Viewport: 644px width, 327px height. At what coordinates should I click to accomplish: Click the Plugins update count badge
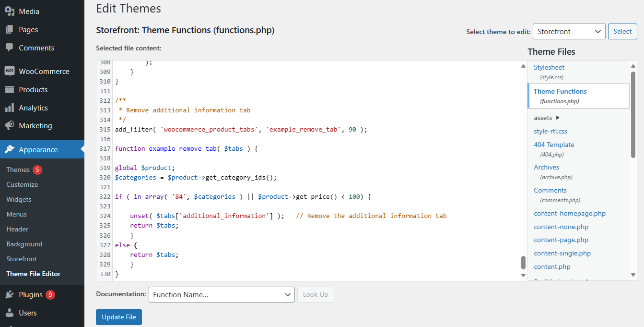tap(50, 294)
